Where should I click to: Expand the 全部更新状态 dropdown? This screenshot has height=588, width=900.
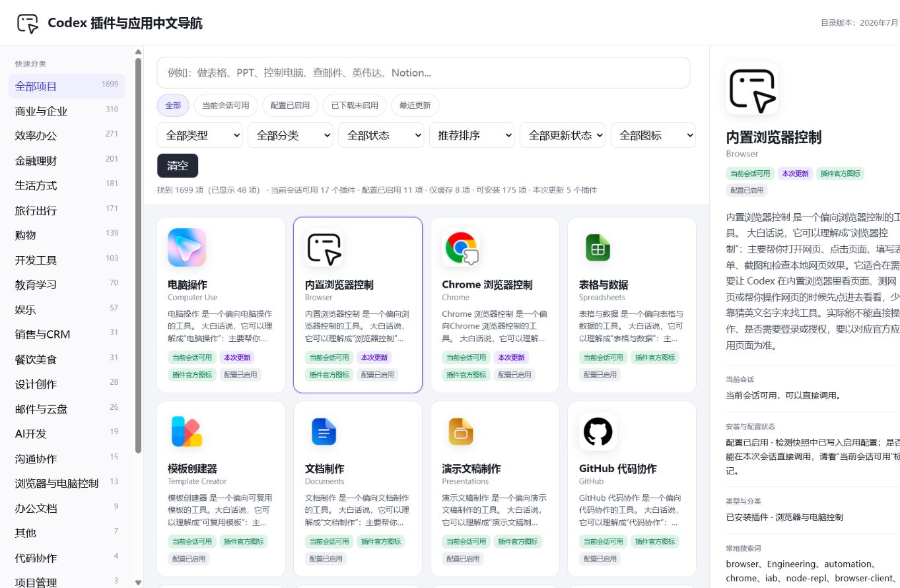pos(563,135)
